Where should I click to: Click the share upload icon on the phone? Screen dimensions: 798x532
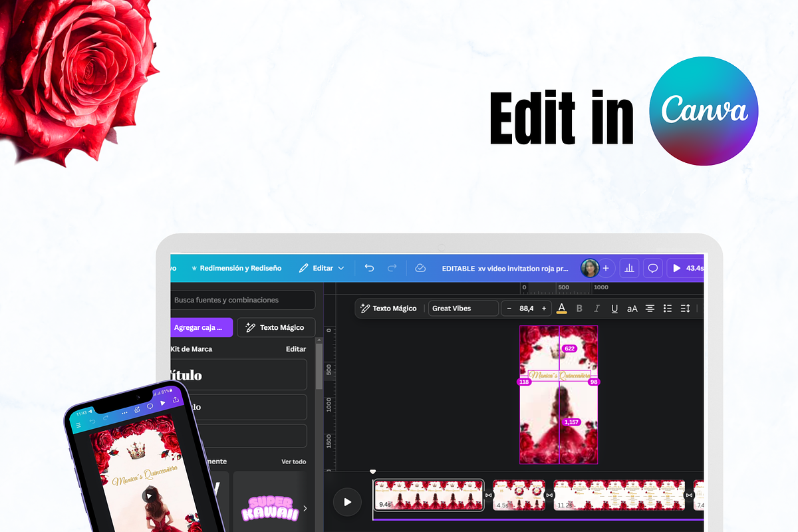click(176, 399)
